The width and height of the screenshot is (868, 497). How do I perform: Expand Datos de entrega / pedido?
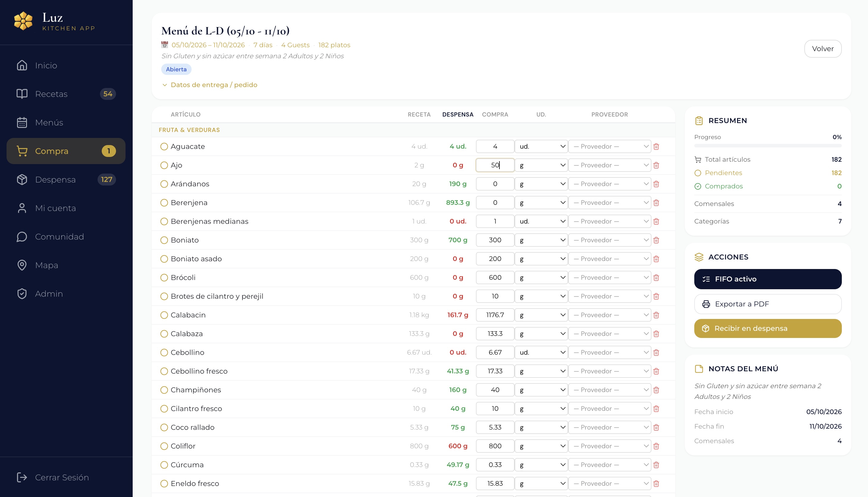point(210,85)
